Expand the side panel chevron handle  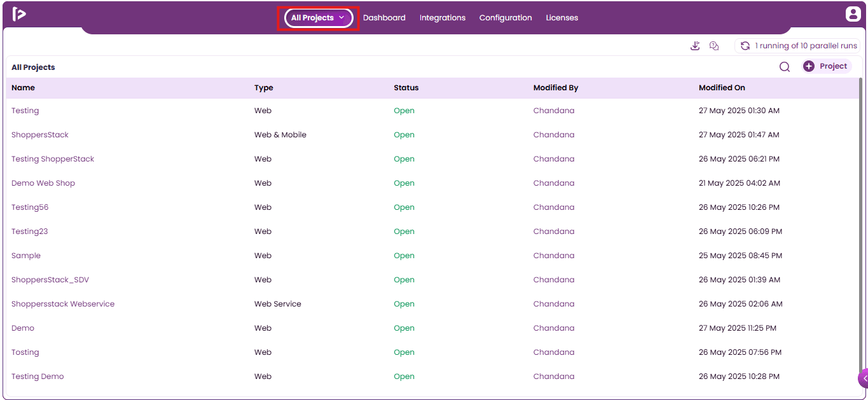coord(864,378)
